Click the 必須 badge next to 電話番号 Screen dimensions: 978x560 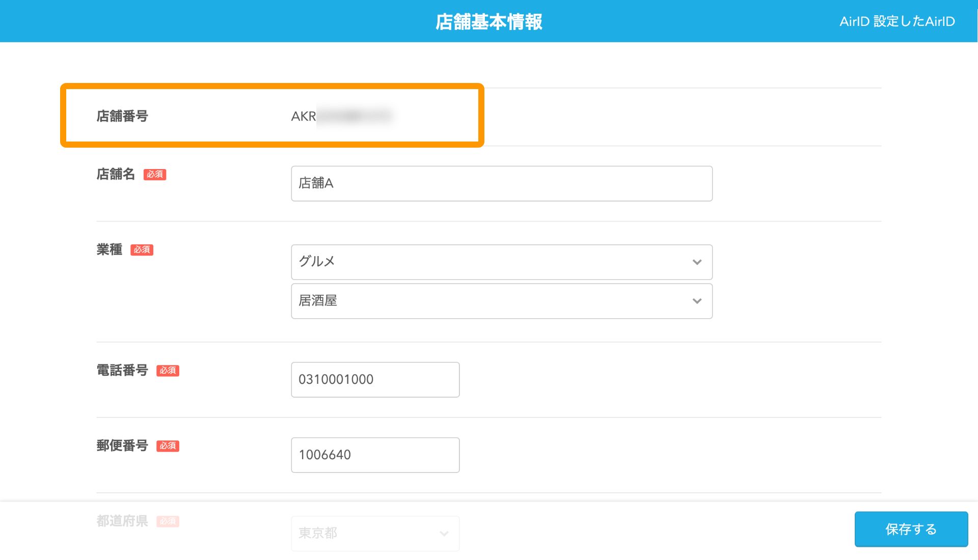tap(168, 371)
